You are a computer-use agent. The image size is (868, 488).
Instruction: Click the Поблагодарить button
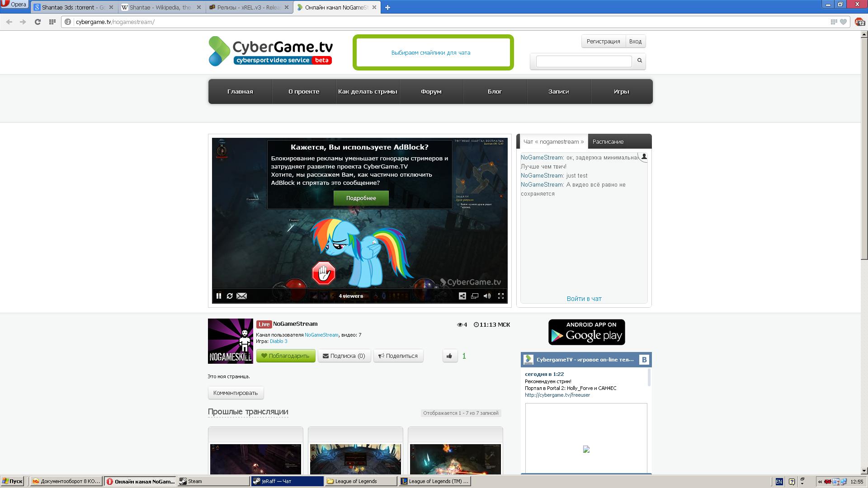pos(285,356)
